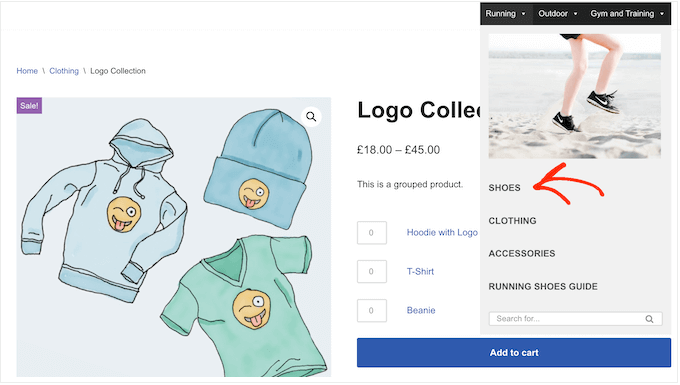Open the Running Shoes Guide entry
This screenshot has height=385, width=680.
pos(543,287)
